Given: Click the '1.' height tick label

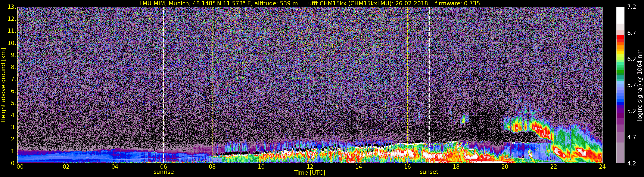Looking at the screenshot, I should (x=13, y=151).
